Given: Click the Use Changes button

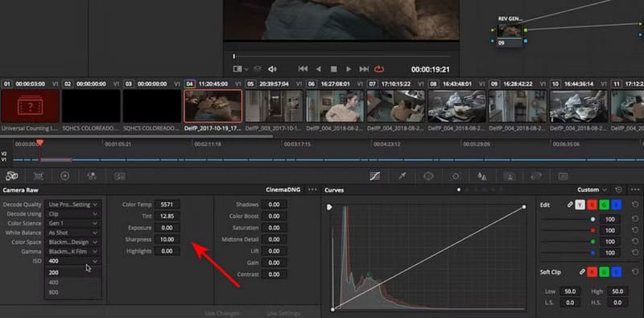Looking at the screenshot, I should 222,313.
